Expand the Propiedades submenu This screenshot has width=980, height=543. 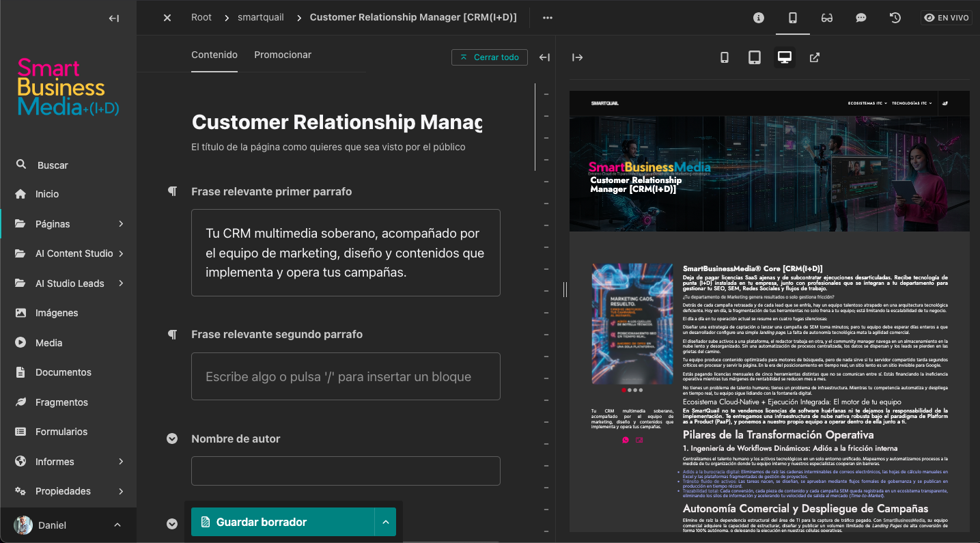121,491
